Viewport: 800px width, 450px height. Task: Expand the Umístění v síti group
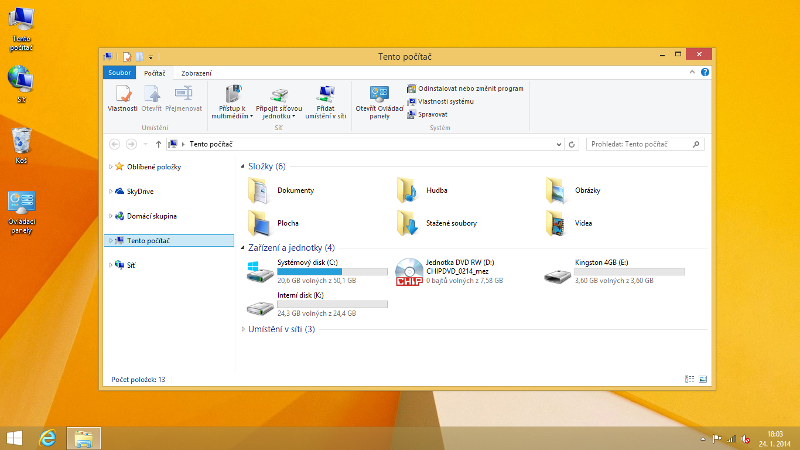click(242, 328)
